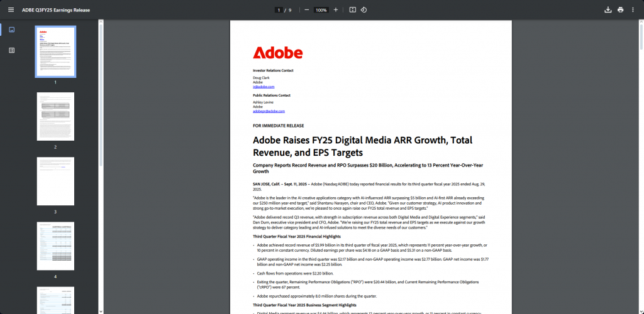The width and height of the screenshot is (644, 314).
Task: Click the 'ADBE Q3FY25 Earnings Release' title
Action: point(56,10)
